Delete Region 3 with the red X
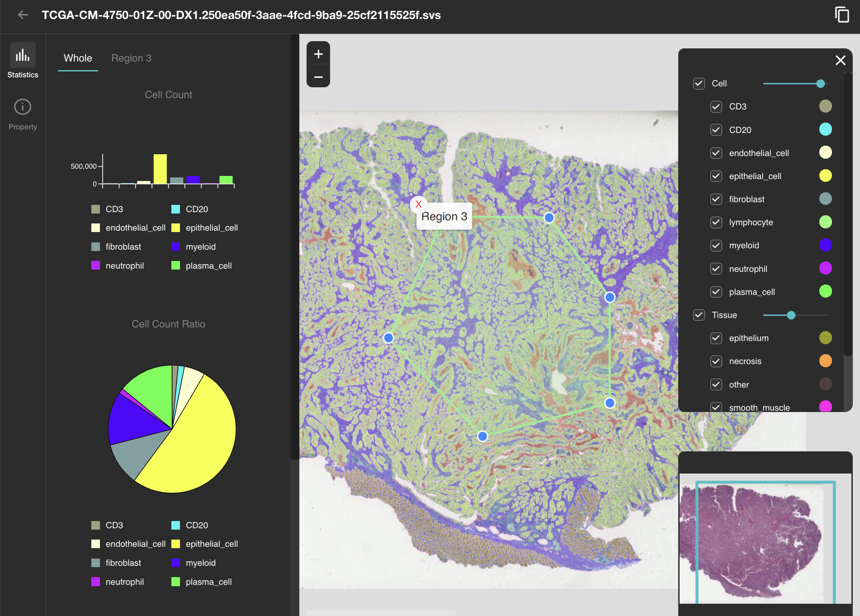The height and width of the screenshot is (616, 860). [x=418, y=204]
